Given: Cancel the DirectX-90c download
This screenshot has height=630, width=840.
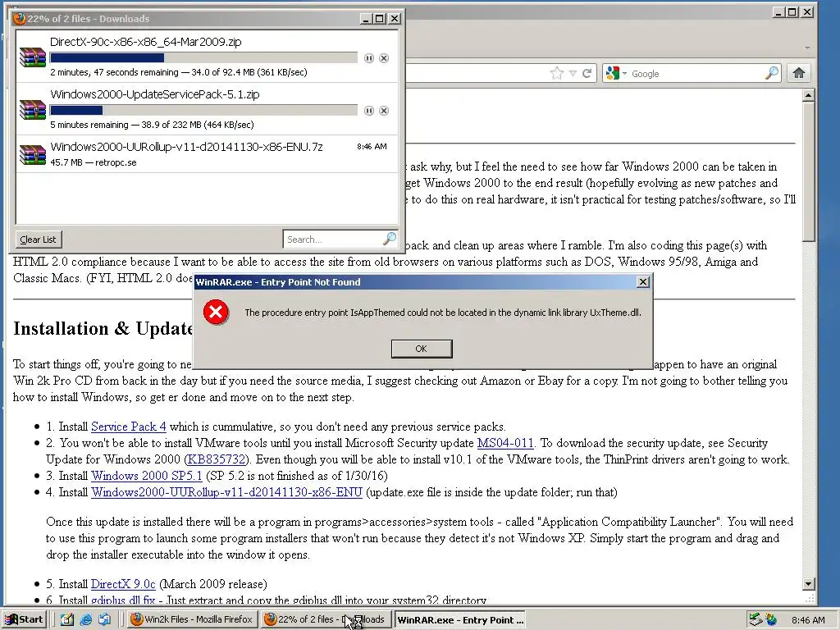Looking at the screenshot, I should [384, 58].
